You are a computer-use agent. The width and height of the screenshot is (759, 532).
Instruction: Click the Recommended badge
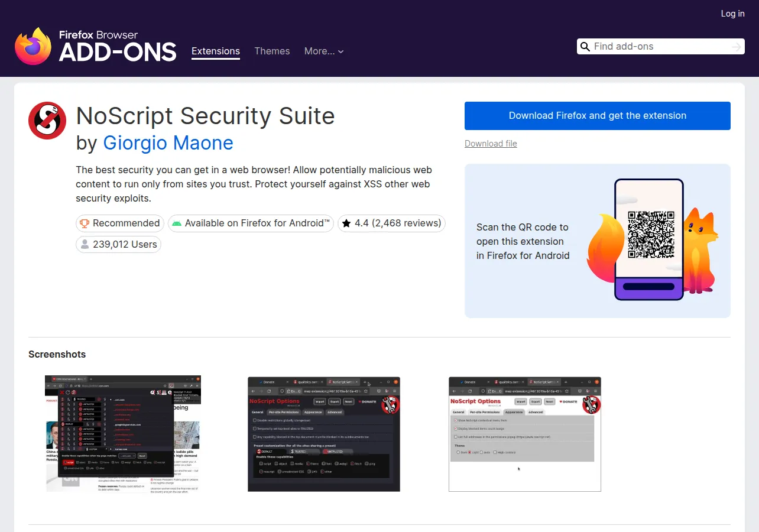120,223
